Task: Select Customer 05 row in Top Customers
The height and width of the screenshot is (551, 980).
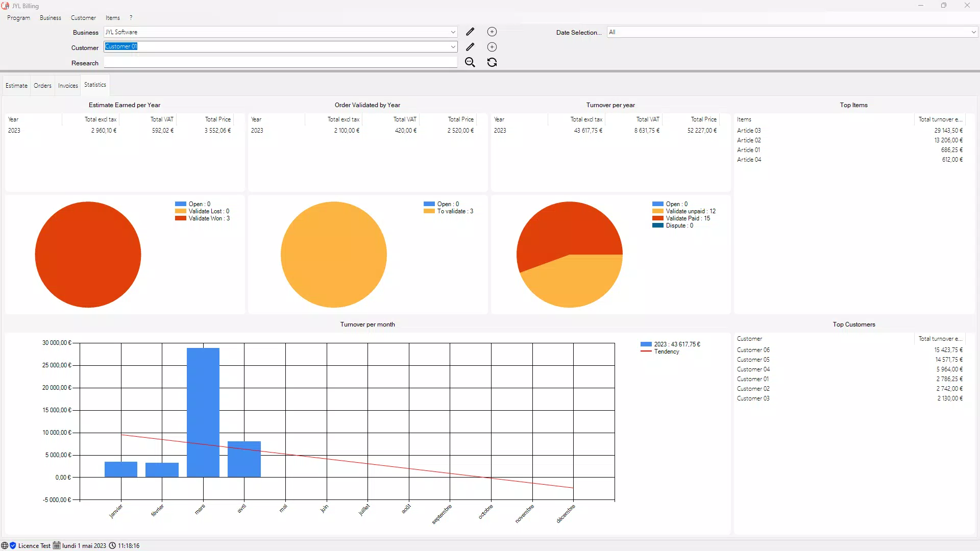Action: coord(850,360)
